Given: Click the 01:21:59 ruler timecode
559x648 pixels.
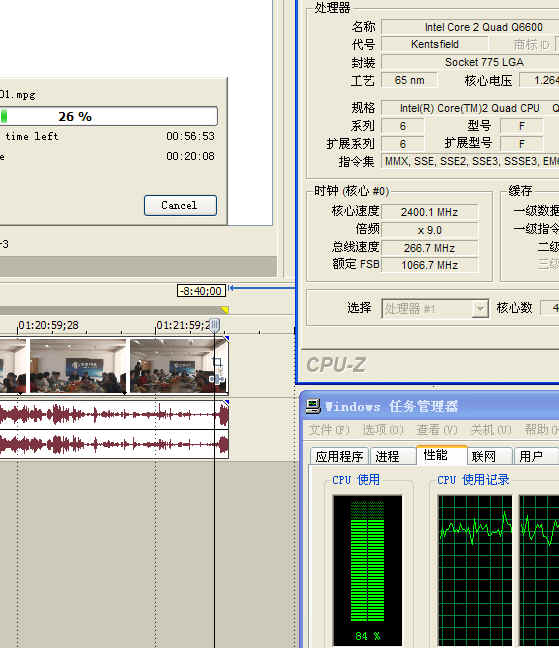Looking at the screenshot, I should coord(183,325).
